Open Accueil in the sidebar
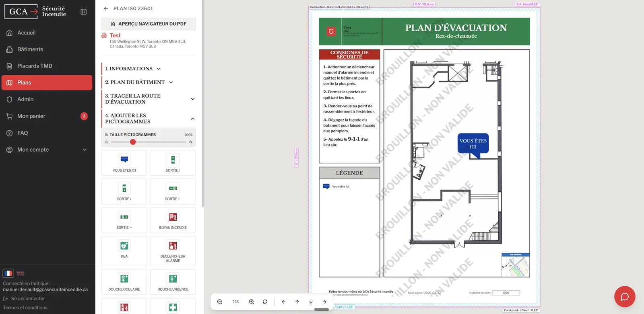 coord(47,33)
